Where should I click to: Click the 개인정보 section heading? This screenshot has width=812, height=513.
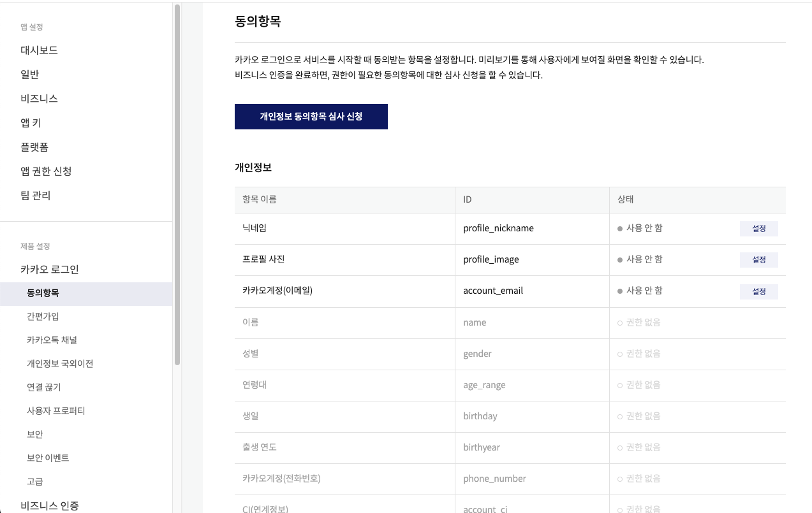(x=253, y=168)
